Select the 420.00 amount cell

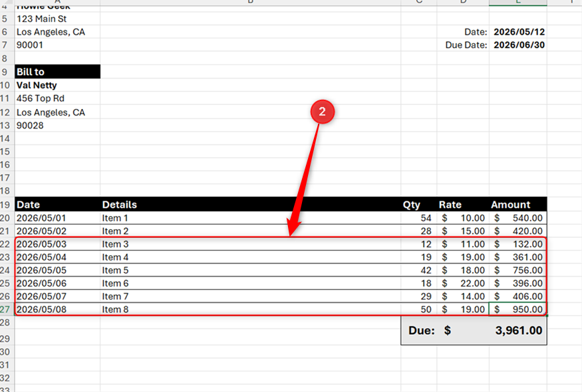[x=517, y=231]
